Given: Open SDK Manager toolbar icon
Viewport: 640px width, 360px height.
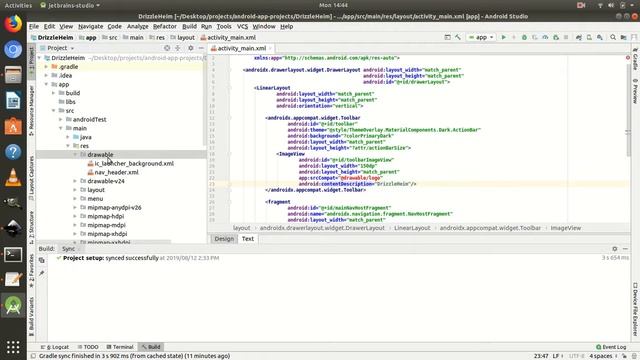Looking at the screenshot, I should tap(600, 37).
